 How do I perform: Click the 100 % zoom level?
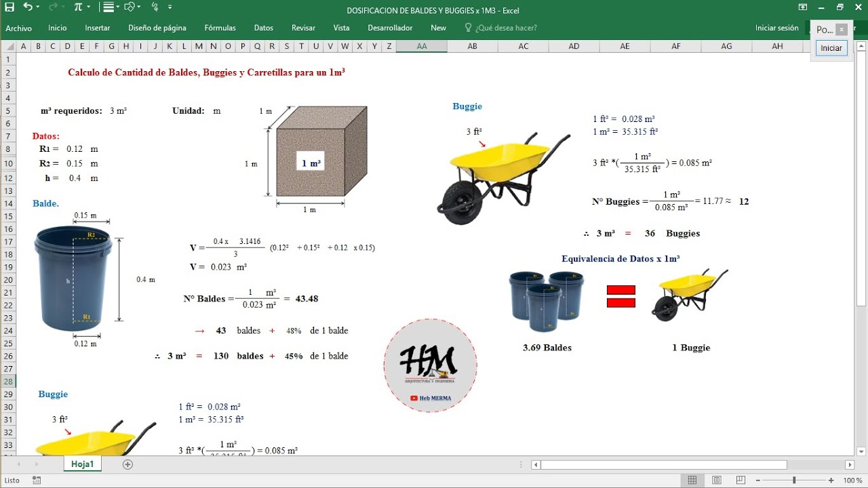[x=852, y=481]
